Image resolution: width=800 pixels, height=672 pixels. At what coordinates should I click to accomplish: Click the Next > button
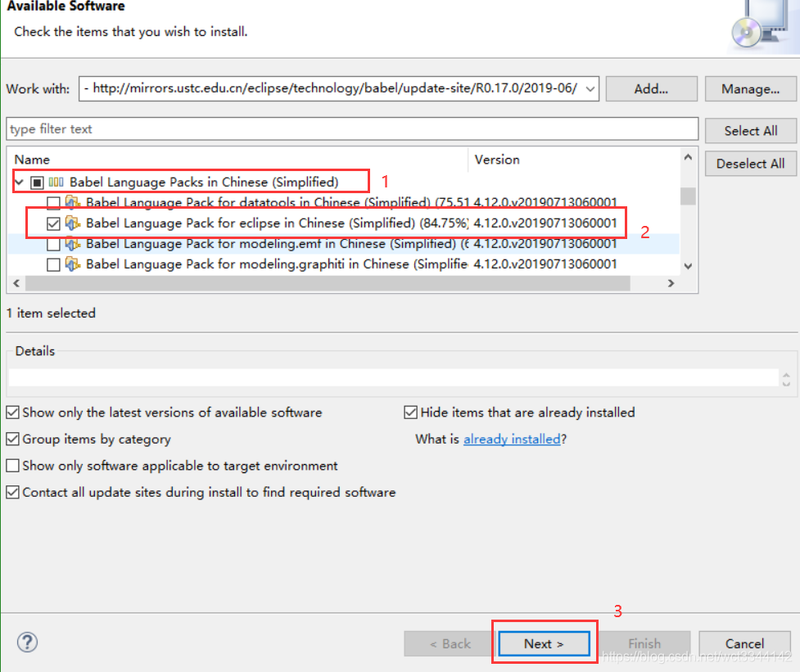544,643
